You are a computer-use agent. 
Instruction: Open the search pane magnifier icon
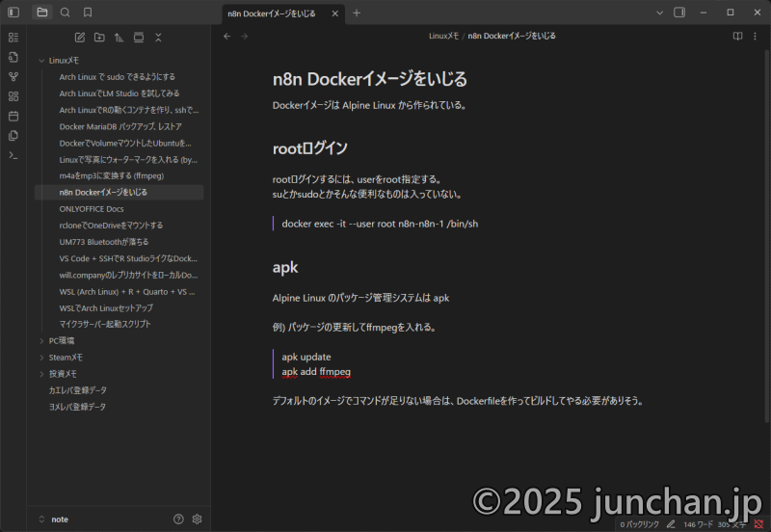click(x=65, y=13)
